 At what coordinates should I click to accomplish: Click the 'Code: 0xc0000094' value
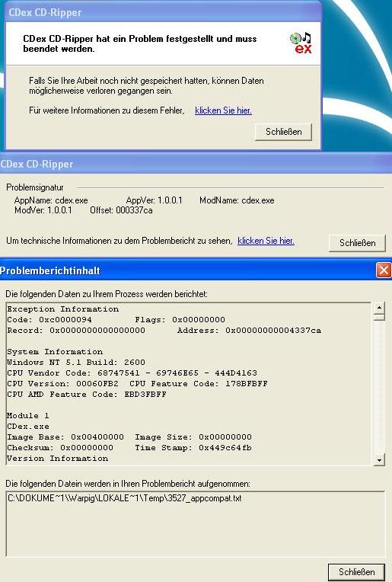(x=49, y=320)
